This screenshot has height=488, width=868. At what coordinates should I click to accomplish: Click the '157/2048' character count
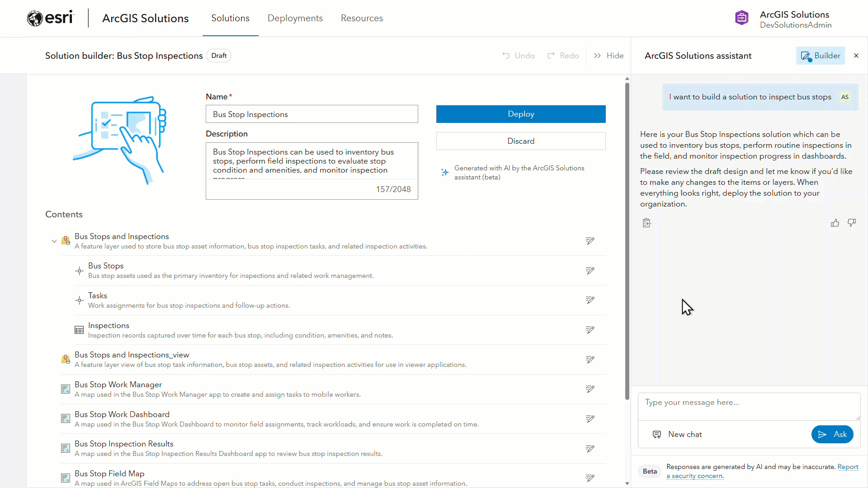click(393, 189)
